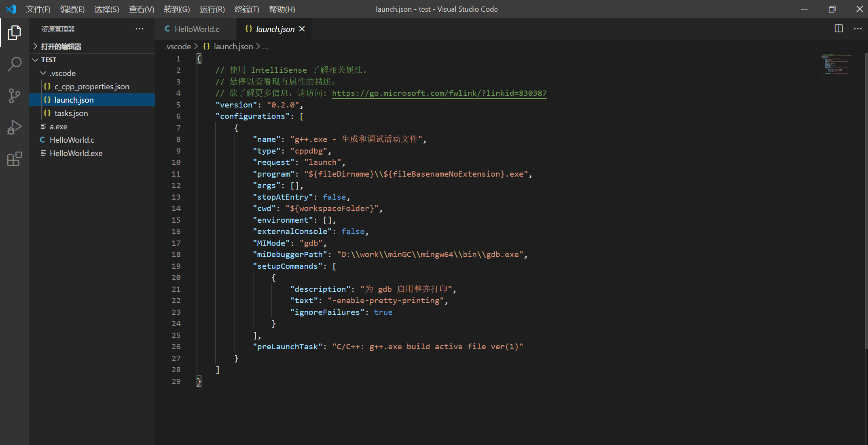Open the Run and Debug view
The image size is (868, 445).
15,127
